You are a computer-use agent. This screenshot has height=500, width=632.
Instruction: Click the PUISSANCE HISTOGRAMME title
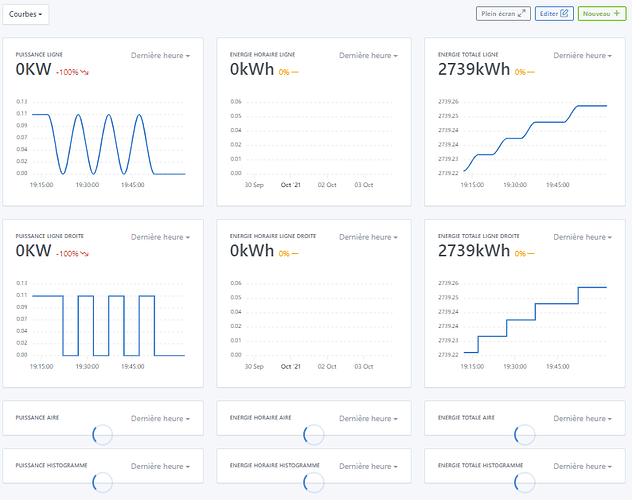click(51, 465)
